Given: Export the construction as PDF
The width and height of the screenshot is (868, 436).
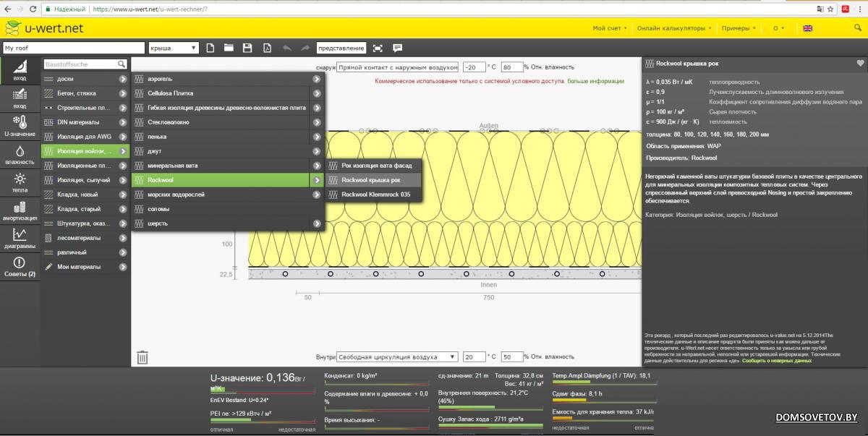Looking at the screenshot, I should (x=267, y=48).
